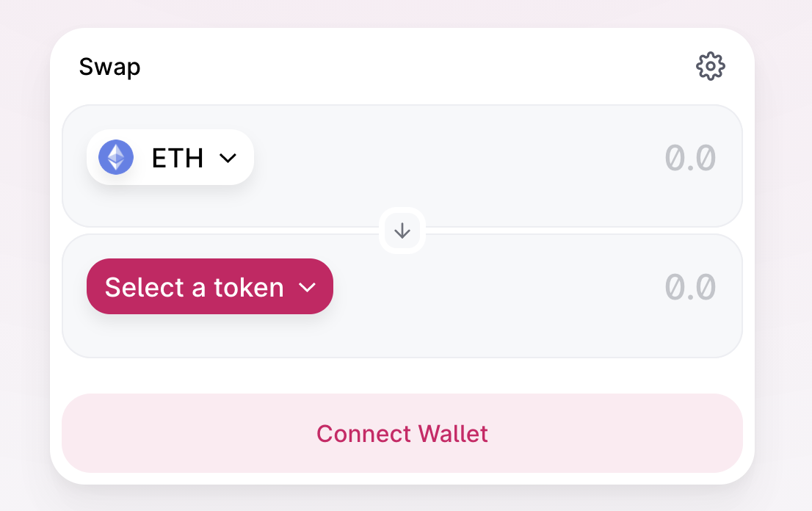The image size is (812, 511).
Task: Click the 'Select a token' text label
Action: [x=195, y=287]
